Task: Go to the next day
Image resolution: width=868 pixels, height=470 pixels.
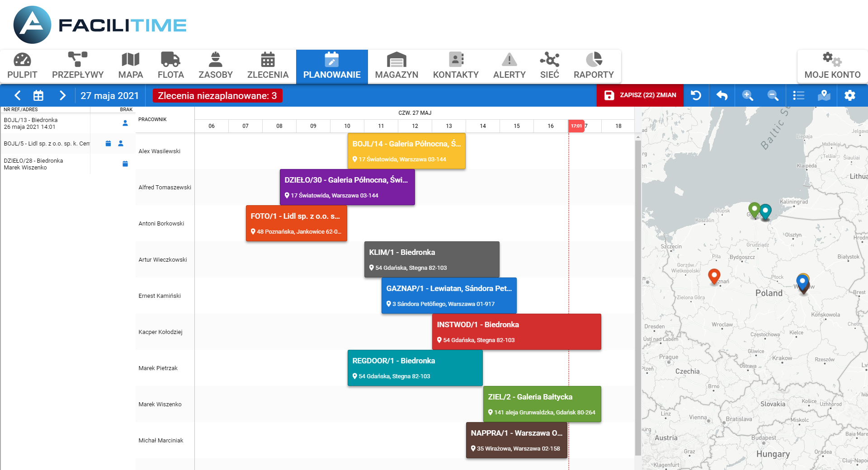Action: (x=62, y=95)
